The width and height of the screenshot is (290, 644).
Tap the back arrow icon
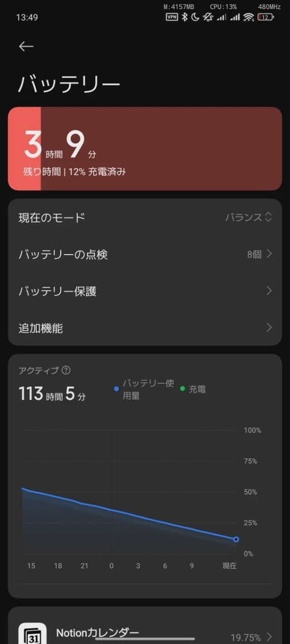pos(26,46)
